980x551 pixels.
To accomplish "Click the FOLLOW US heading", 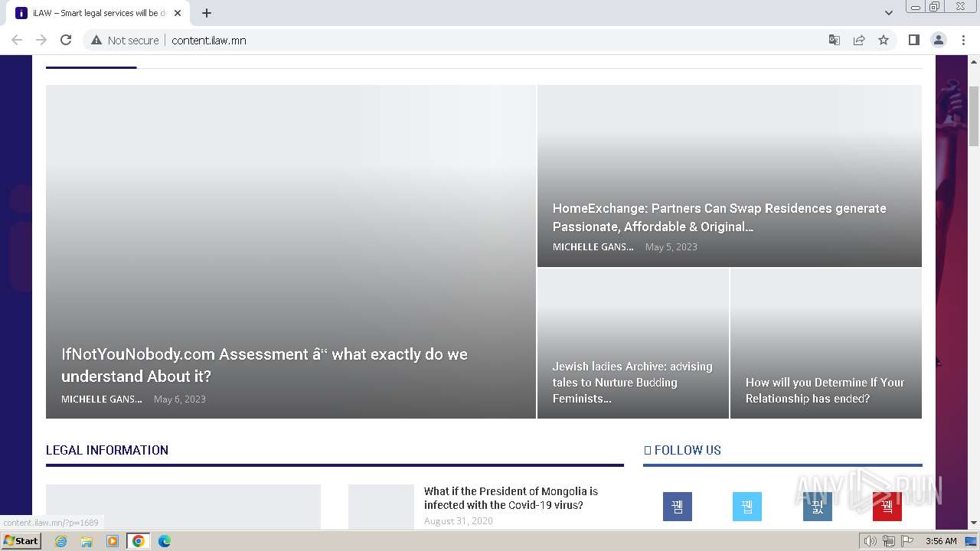I will 682,450.
